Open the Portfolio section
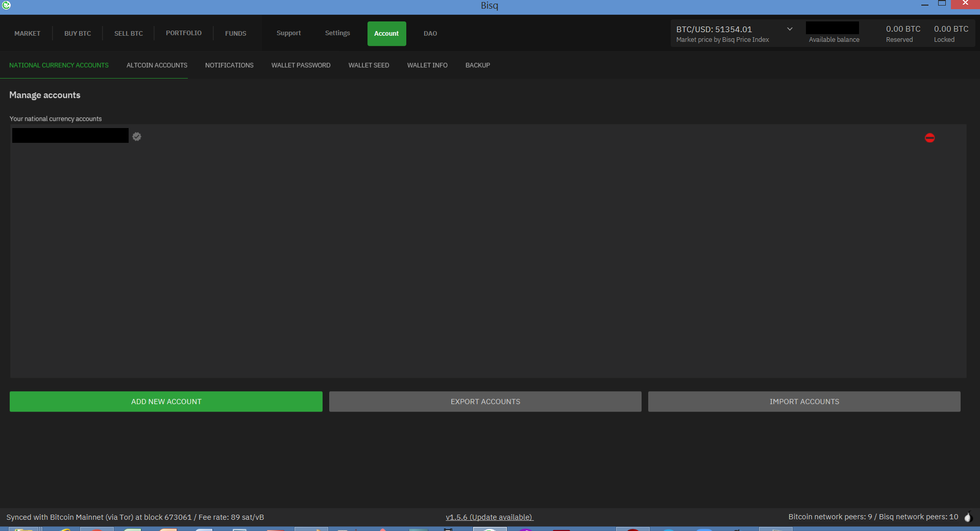 (x=184, y=33)
